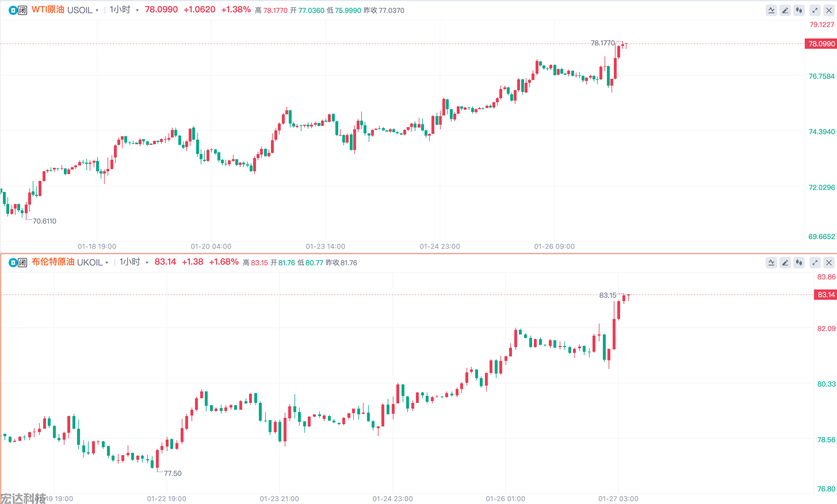Viewport: 837px width, 504px height.
Task: Open indicators on the Brent chart toolbar
Action: click(771, 263)
